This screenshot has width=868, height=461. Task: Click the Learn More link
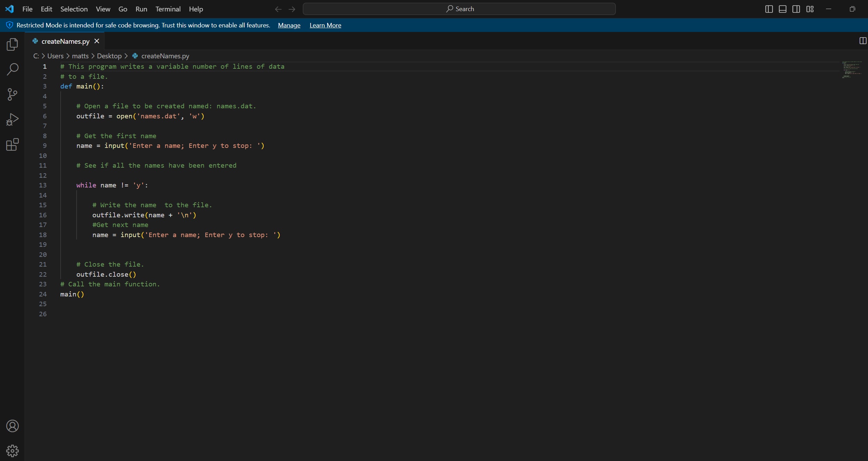[325, 25]
